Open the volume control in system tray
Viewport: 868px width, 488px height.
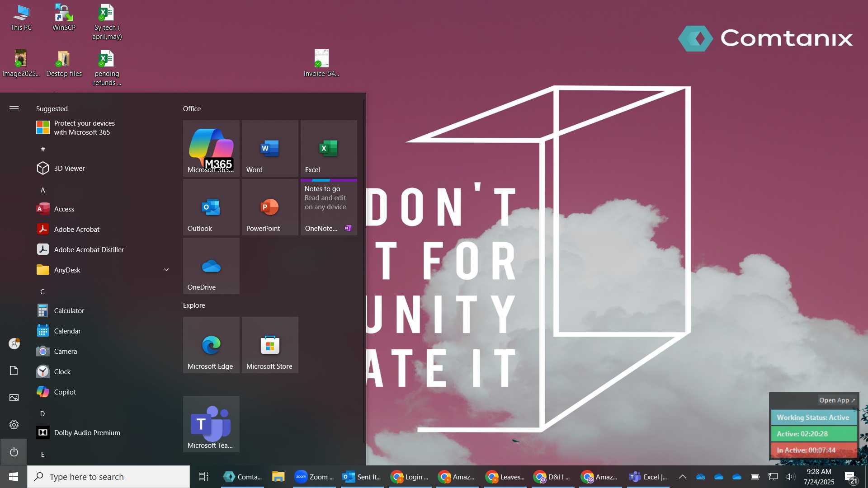790,477
